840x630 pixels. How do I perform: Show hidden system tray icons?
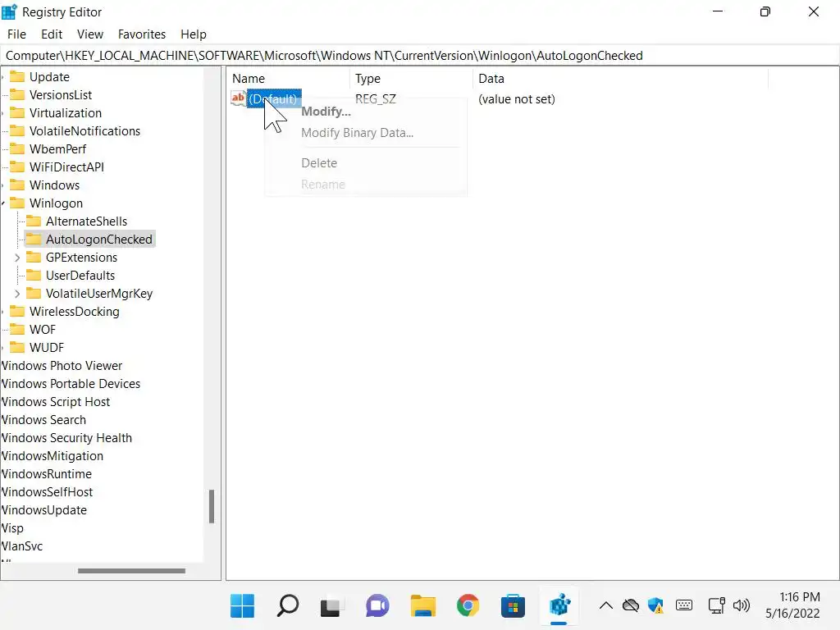pyautogui.click(x=606, y=606)
